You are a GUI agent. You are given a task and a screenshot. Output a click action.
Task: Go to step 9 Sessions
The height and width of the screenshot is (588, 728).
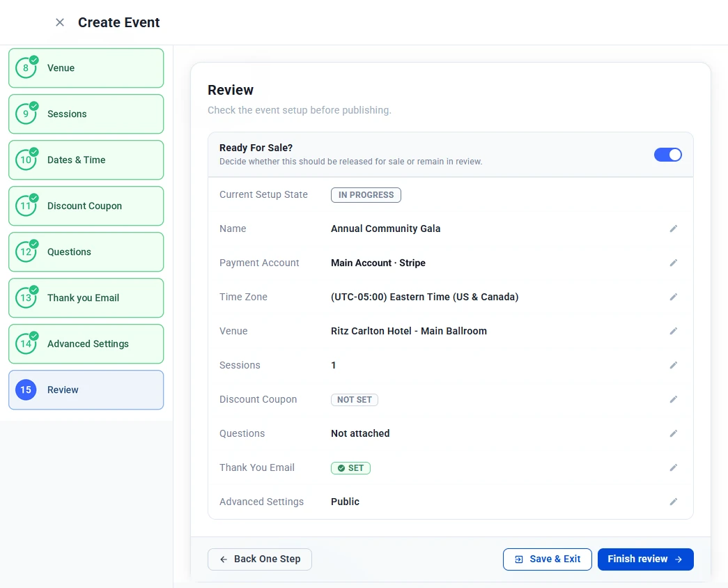pos(86,114)
